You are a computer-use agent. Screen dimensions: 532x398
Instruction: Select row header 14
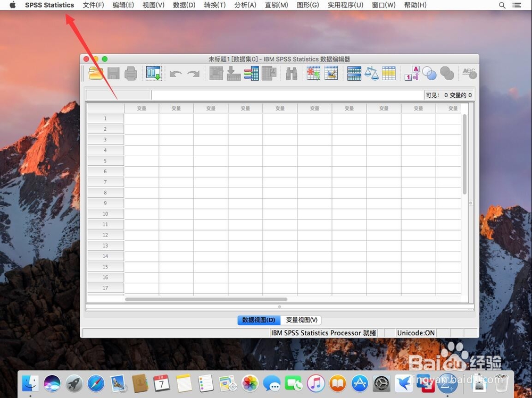(105, 256)
